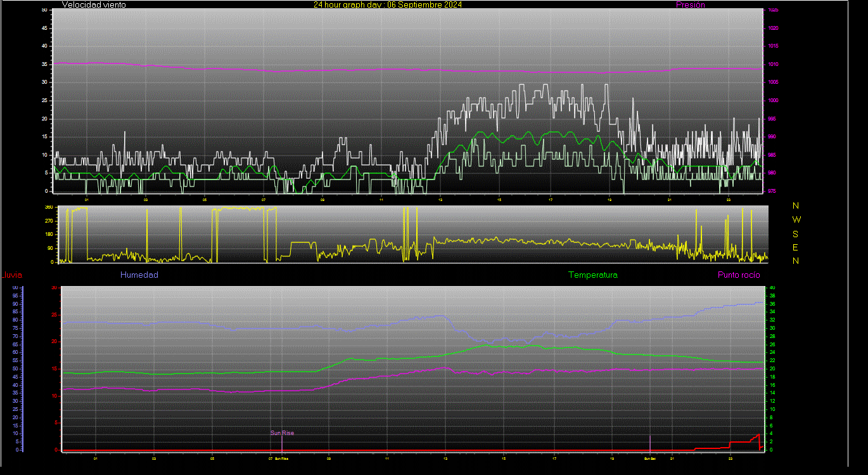This screenshot has width=868, height=475.
Task: Click '990' on the pressure axis
Action: (x=773, y=136)
